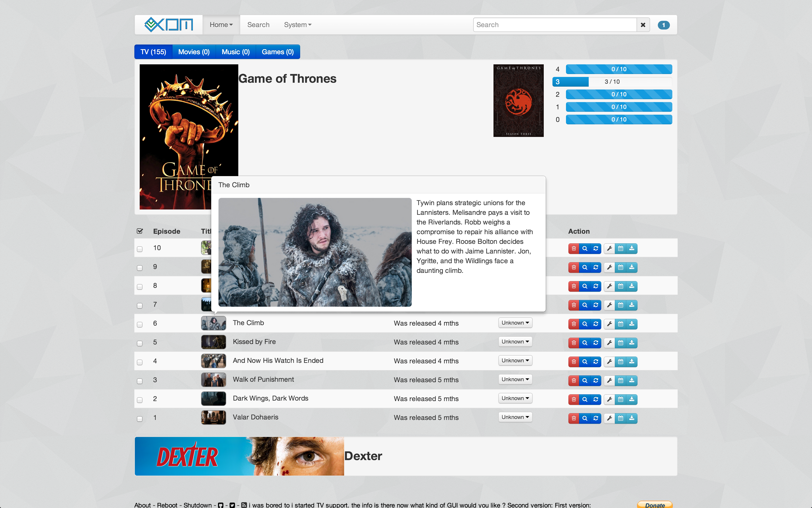This screenshot has height=508, width=812.
Task: Check the box for episode 7
Action: tap(140, 305)
